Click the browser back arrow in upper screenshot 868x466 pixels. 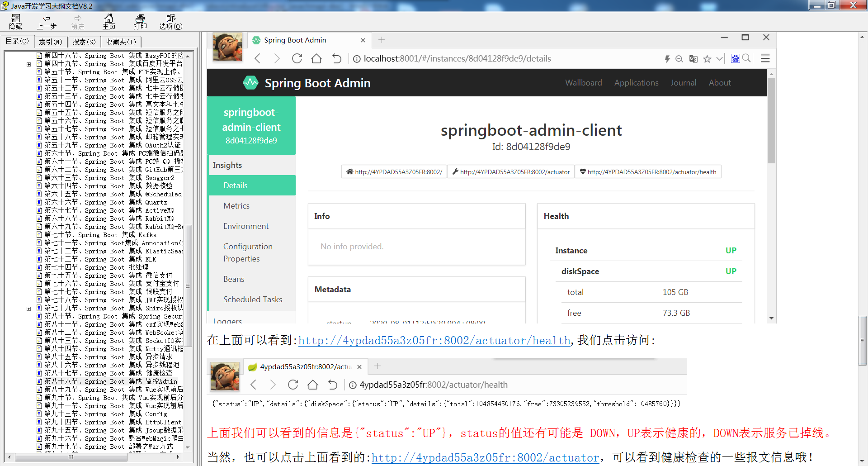point(258,58)
